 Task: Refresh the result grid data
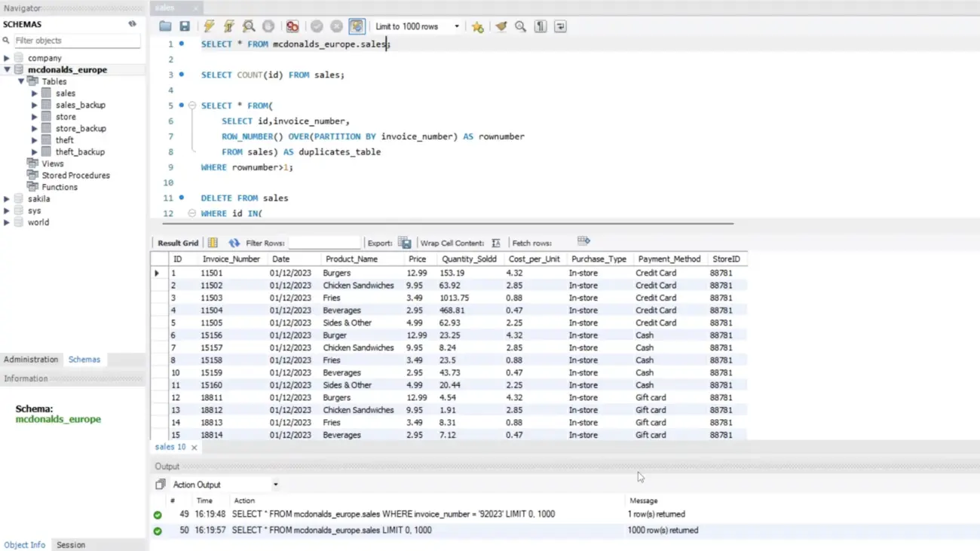(234, 243)
